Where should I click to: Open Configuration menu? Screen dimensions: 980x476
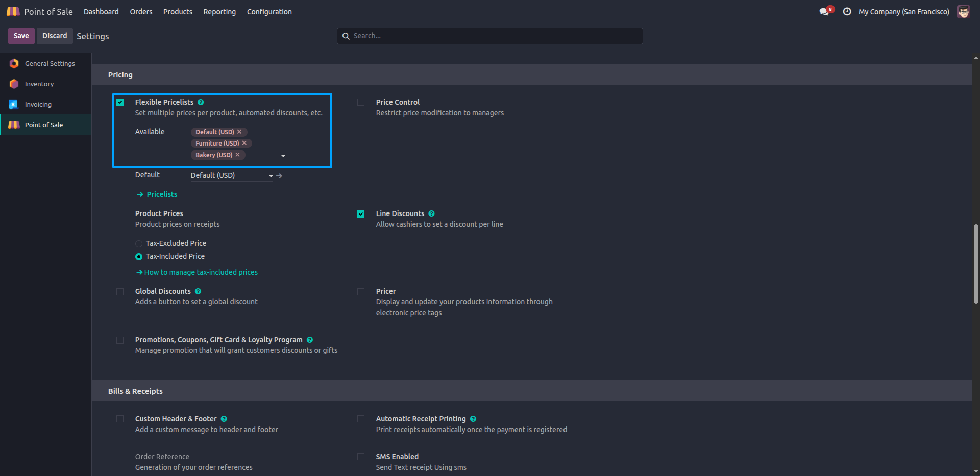[x=269, y=12]
